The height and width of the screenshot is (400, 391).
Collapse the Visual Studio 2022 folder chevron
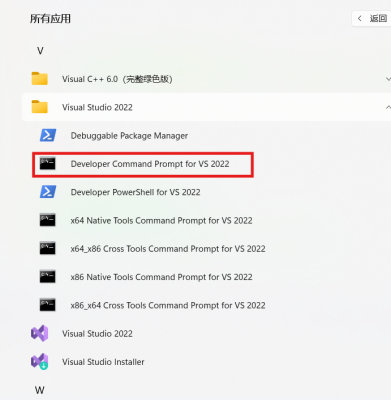(x=388, y=107)
